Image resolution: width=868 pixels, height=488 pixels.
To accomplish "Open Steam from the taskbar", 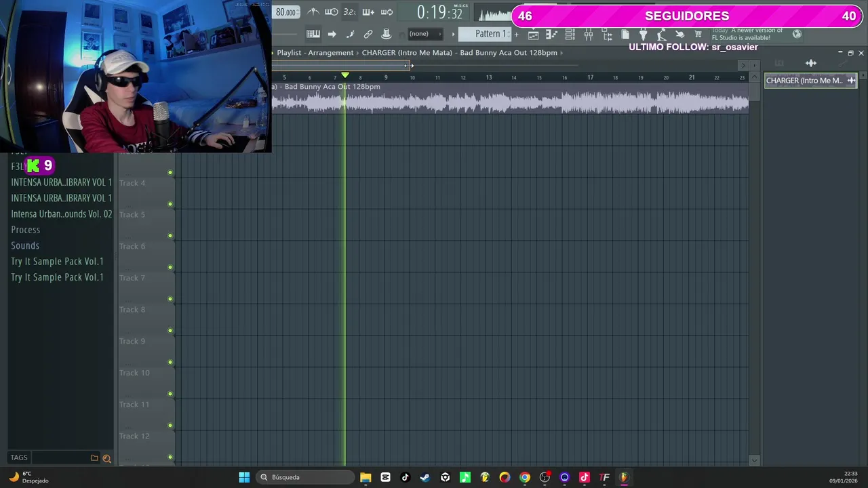I will (425, 477).
